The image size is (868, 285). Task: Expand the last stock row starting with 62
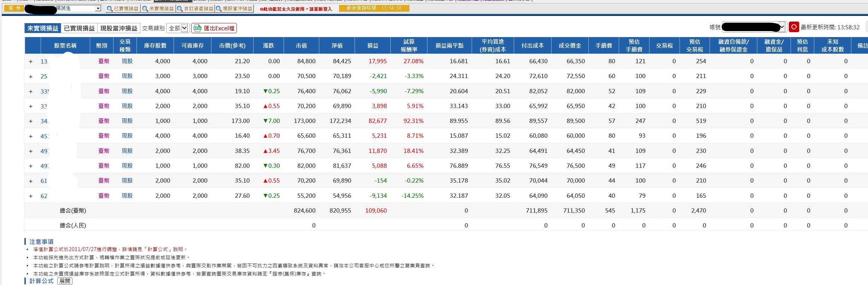coord(31,196)
